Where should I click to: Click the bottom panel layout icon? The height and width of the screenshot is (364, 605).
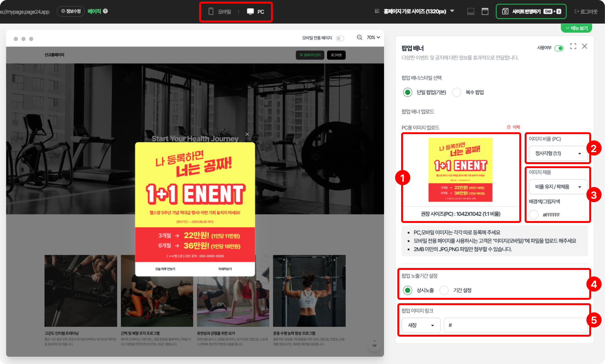(x=470, y=11)
